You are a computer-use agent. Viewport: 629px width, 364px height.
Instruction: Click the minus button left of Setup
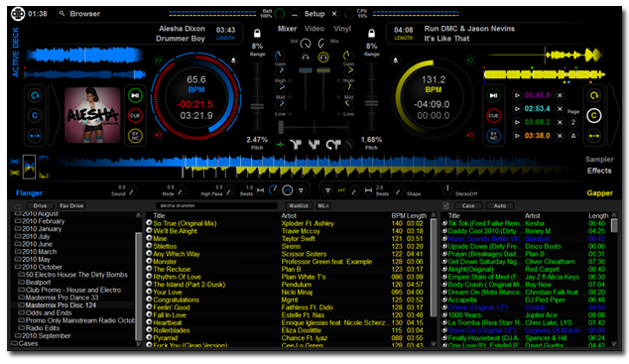pos(295,14)
